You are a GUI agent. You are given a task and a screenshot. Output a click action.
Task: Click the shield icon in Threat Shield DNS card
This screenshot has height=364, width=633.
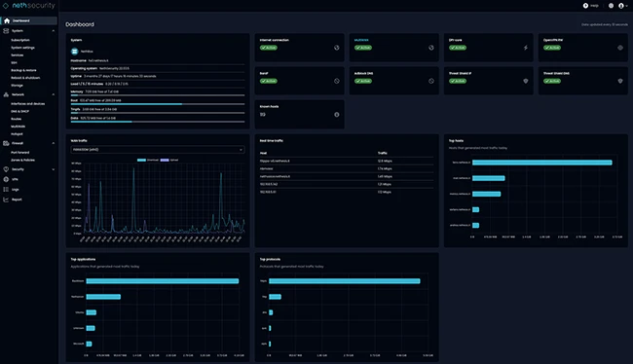(620, 81)
